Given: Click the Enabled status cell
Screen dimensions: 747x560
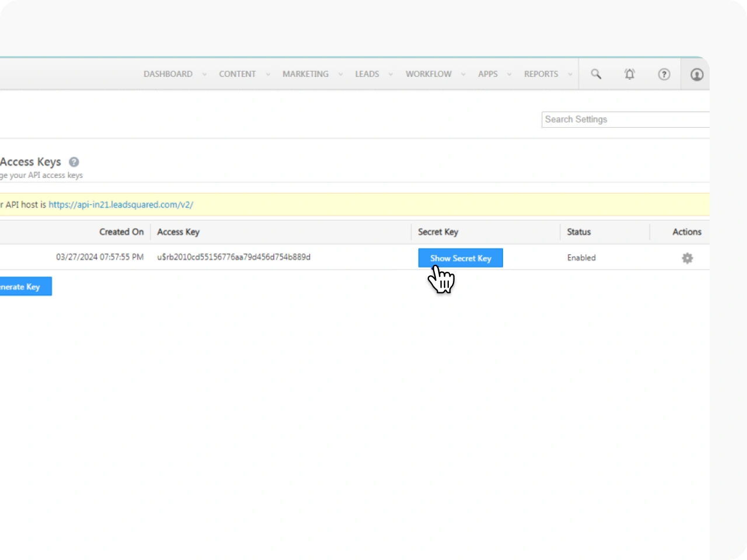Looking at the screenshot, I should [581, 257].
